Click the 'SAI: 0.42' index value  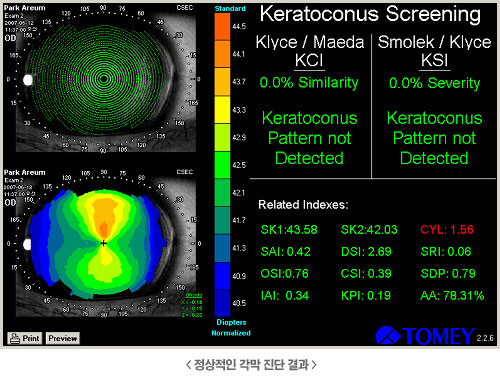[285, 252]
